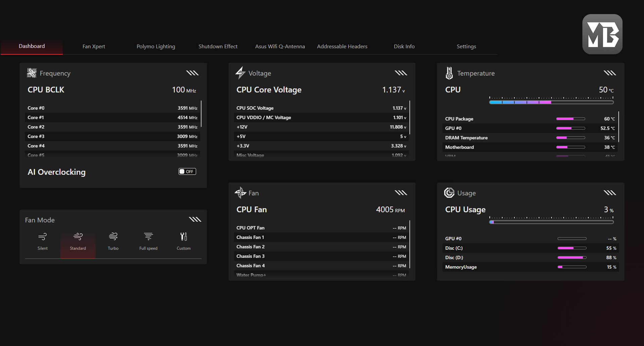Switch to the Polymo Lighting tab
Image resolution: width=644 pixels, height=346 pixels.
tap(156, 46)
